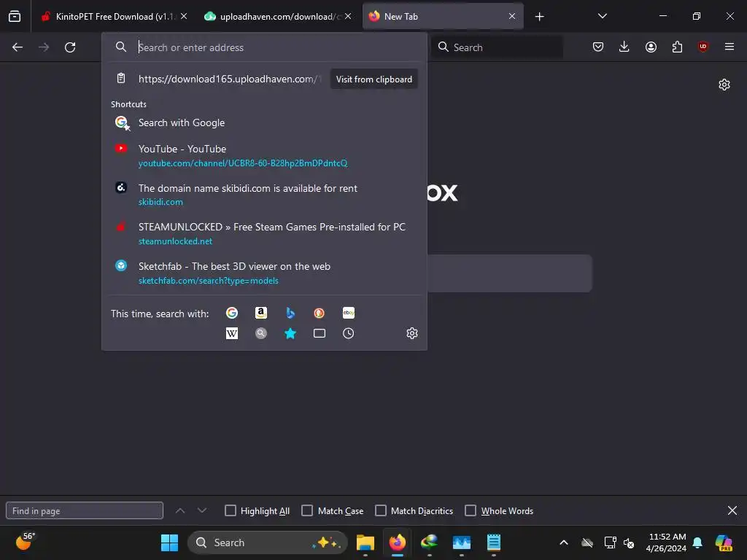Search this time in History clock
The width and height of the screenshot is (747, 560).
[348, 333]
